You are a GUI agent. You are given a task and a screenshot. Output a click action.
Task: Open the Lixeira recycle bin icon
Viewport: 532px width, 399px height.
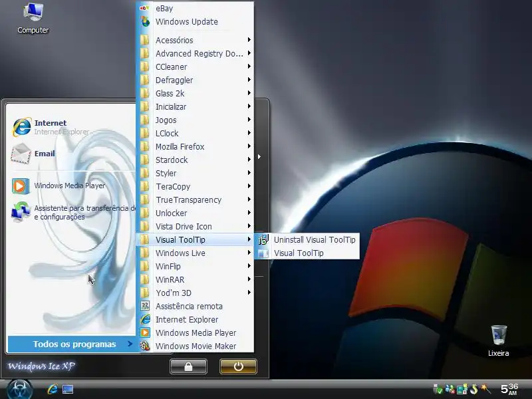click(498, 340)
